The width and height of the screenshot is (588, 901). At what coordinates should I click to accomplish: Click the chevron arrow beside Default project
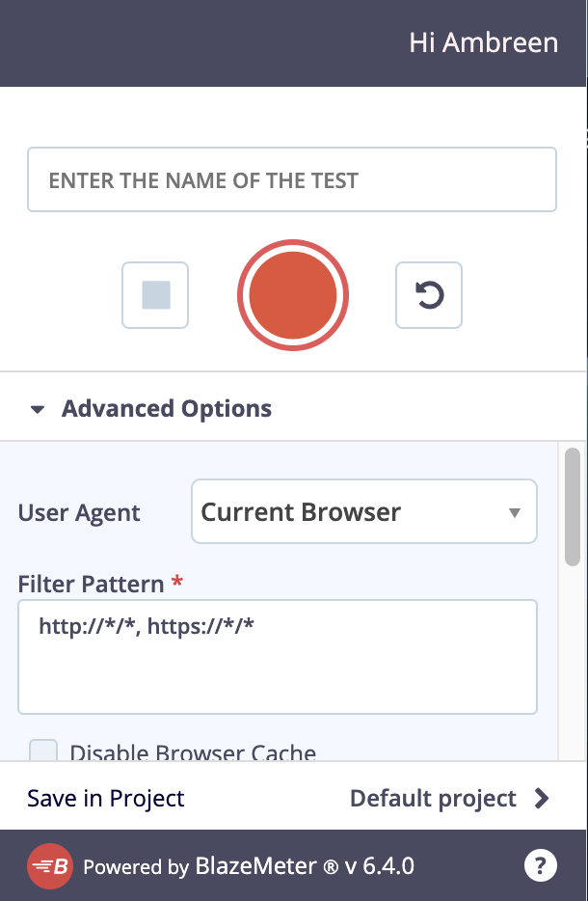(x=542, y=799)
